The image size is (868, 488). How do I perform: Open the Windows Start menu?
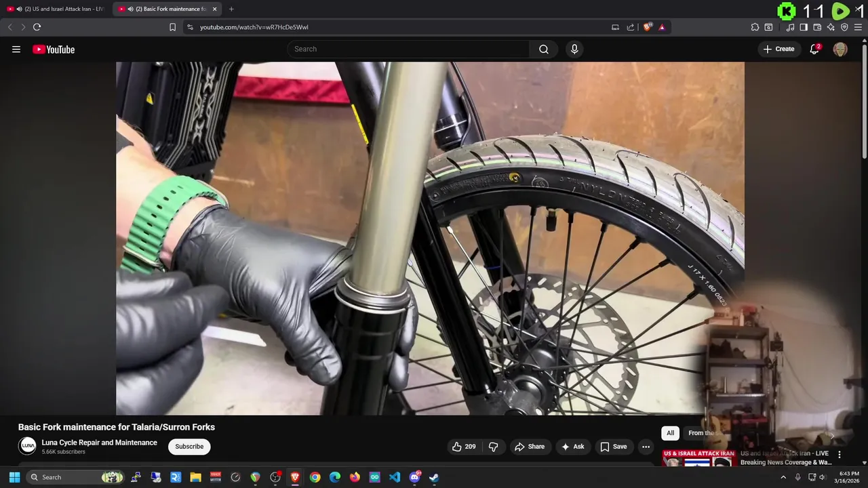pyautogui.click(x=14, y=477)
